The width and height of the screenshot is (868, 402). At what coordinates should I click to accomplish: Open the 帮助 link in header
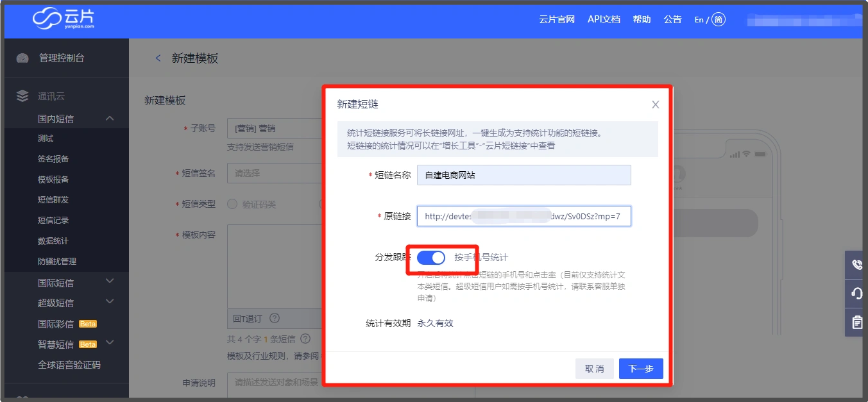point(642,19)
